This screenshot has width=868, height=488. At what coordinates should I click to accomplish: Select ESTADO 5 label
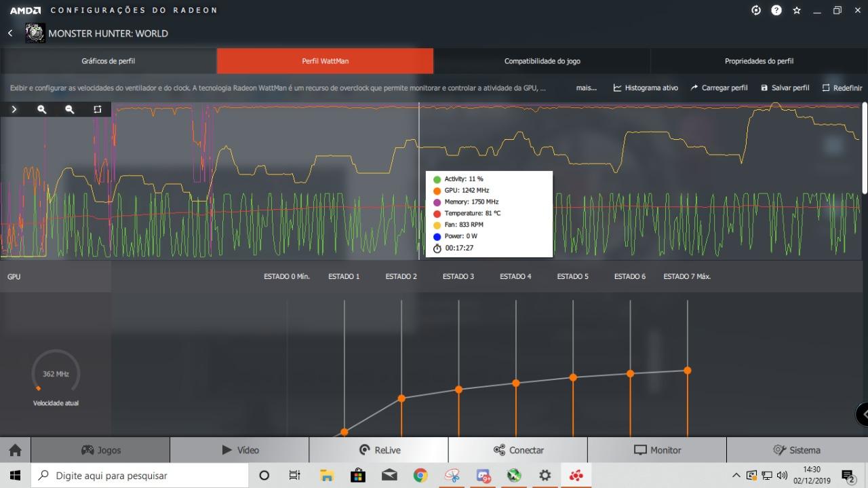pos(573,276)
